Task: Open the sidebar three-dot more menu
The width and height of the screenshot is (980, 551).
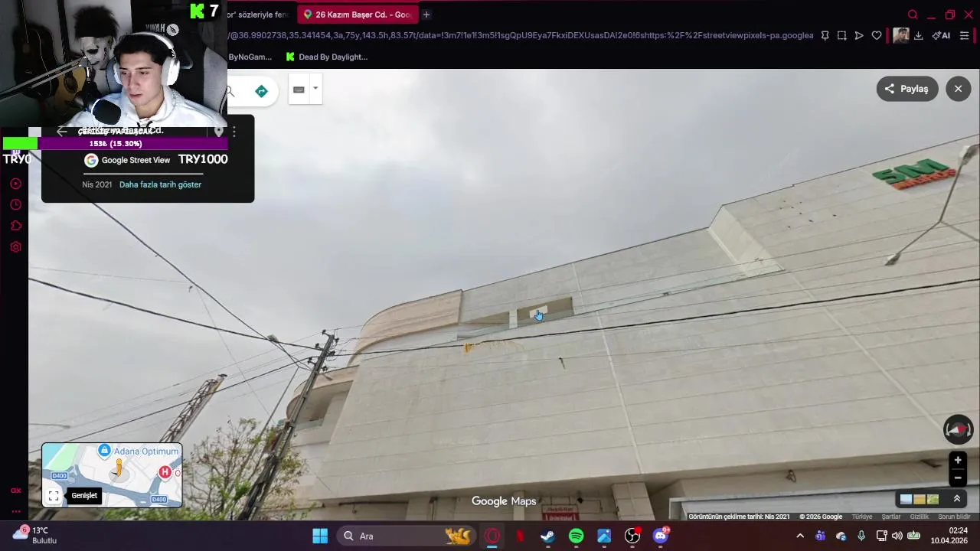Action: [x=15, y=511]
